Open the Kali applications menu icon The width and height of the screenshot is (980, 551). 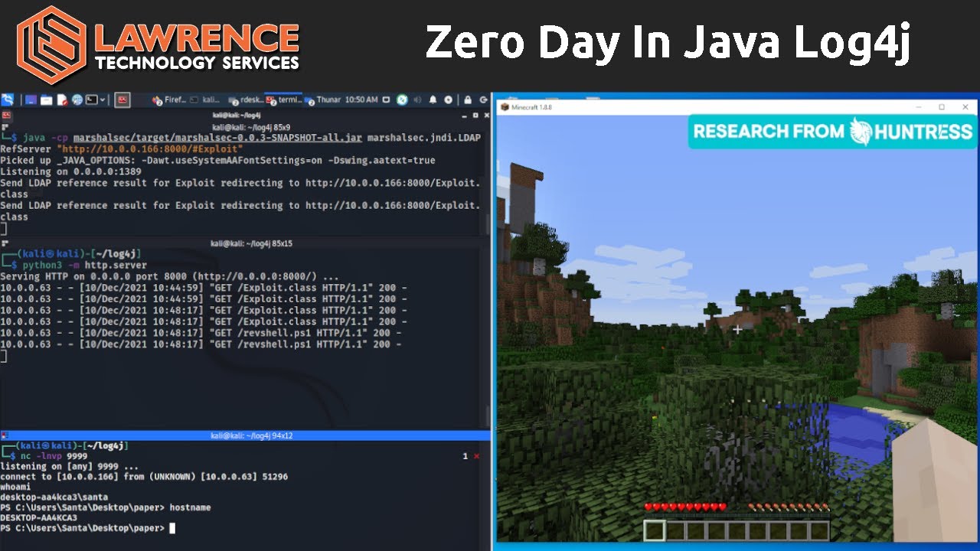pyautogui.click(x=7, y=99)
